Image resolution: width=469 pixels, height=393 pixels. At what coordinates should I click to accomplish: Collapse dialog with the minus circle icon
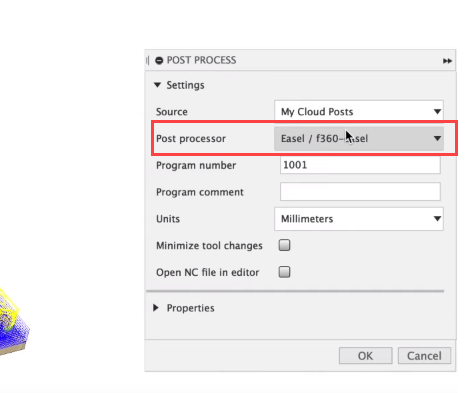pyautogui.click(x=159, y=60)
